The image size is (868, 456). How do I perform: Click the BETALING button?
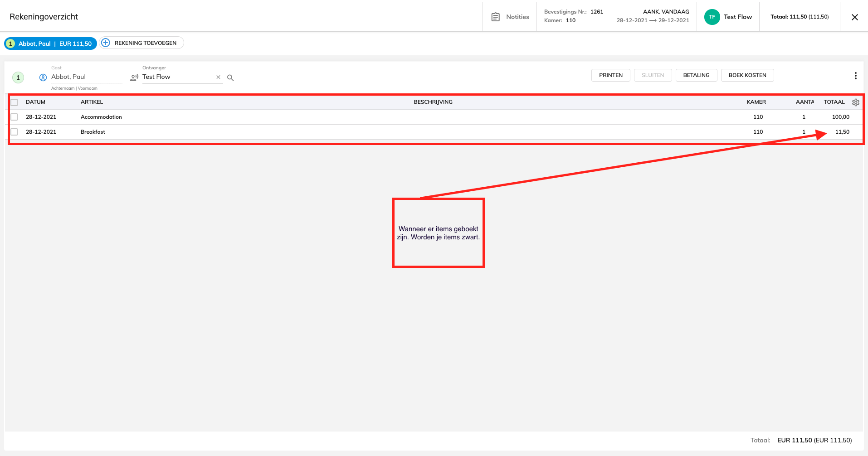pyautogui.click(x=696, y=75)
